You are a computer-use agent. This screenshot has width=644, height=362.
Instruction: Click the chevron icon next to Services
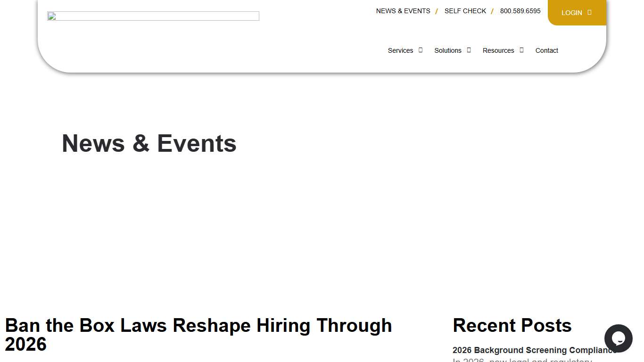421,50
